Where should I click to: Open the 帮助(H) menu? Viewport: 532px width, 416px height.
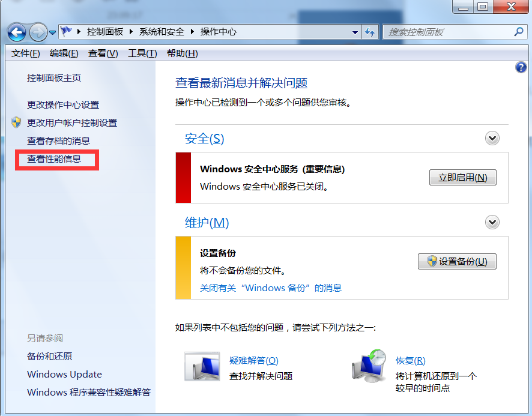(182, 53)
